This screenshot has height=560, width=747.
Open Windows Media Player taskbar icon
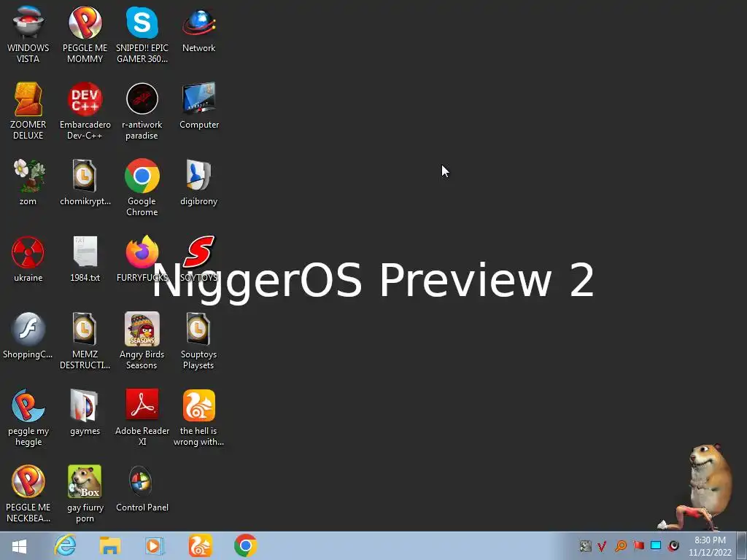[155, 545]
